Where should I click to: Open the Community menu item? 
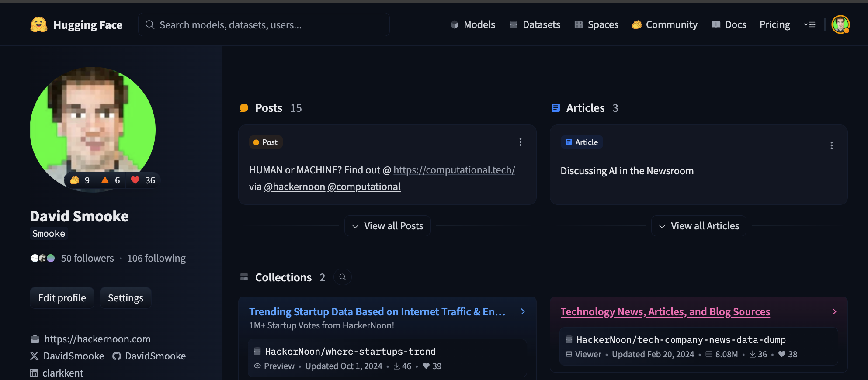click(665, 24)
